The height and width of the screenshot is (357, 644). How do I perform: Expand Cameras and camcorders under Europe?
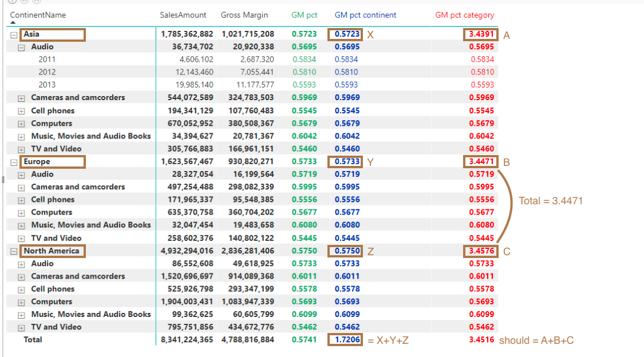pyautogui.click(x=21, y=188)
